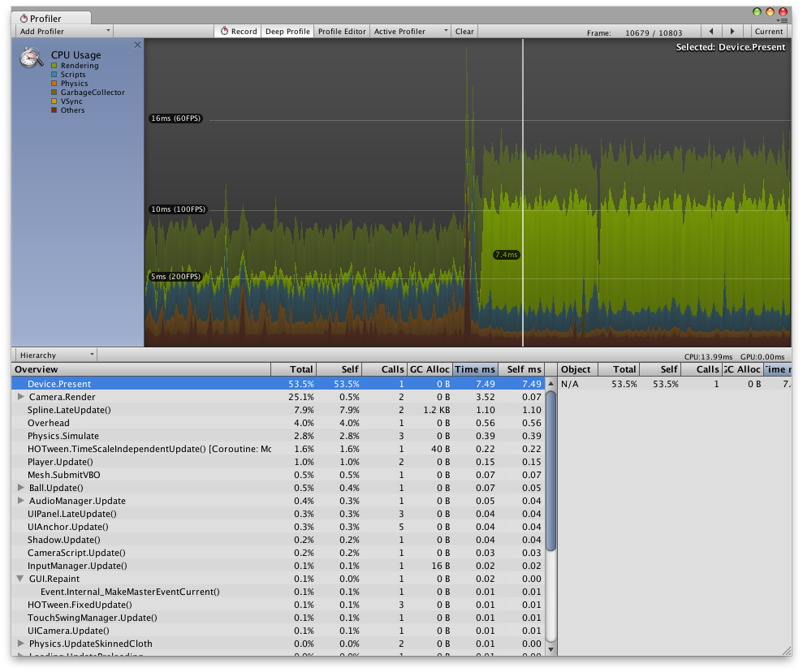Open the Add Profiler dropdown
This screenshot has height=672, width=803.
(x=63, y=32)
